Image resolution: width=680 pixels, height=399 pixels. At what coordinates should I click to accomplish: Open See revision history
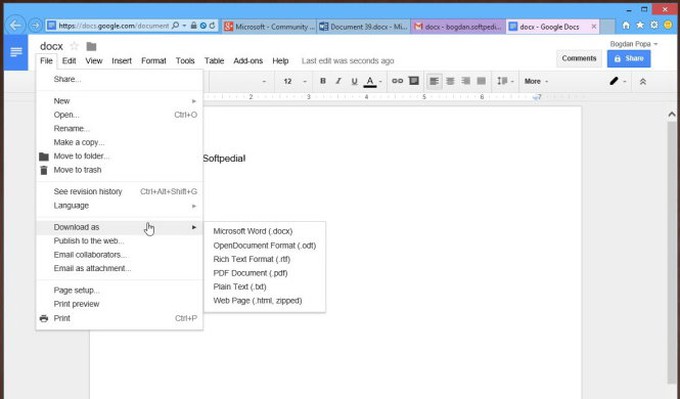click(119, 192)
